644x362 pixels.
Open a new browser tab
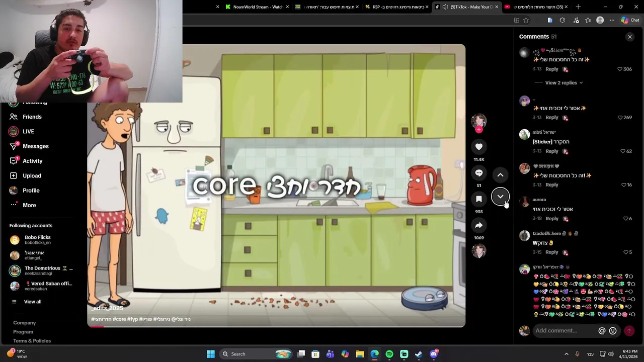point(578,7)
